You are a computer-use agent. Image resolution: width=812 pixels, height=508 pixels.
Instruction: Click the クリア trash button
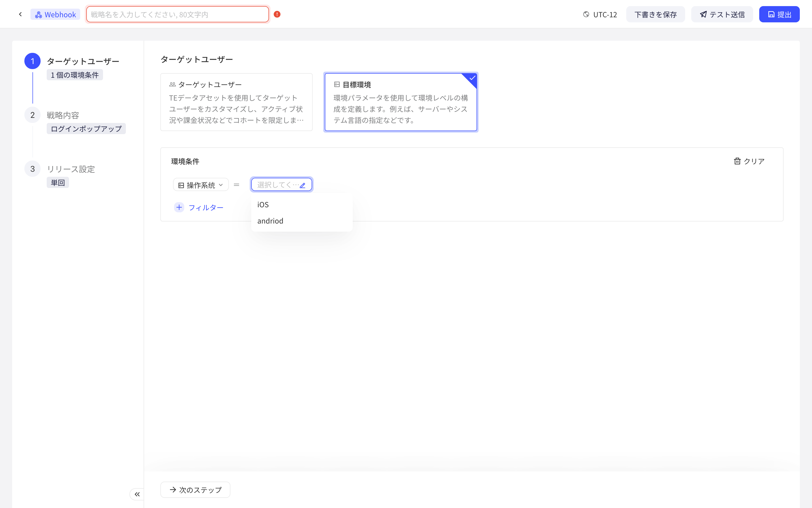point(749,161)
